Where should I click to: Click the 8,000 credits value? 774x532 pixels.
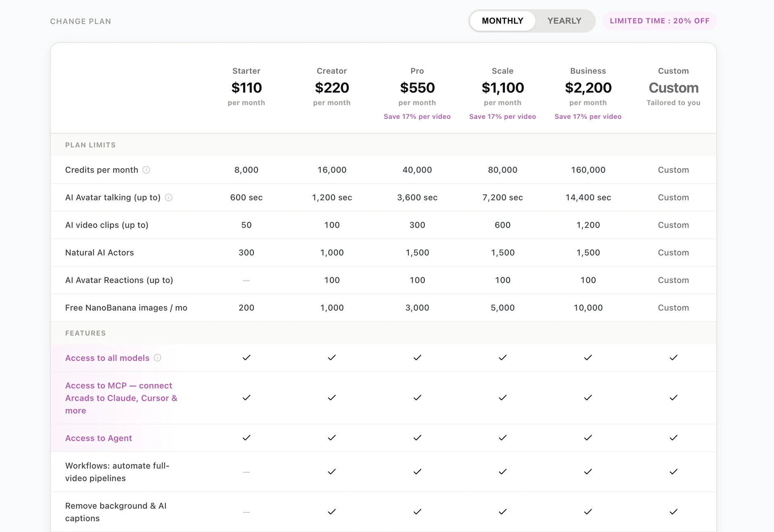(246, 170)
